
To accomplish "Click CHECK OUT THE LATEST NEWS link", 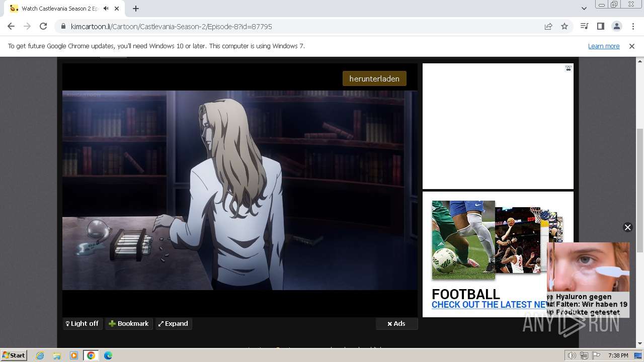I will point(489,305).
